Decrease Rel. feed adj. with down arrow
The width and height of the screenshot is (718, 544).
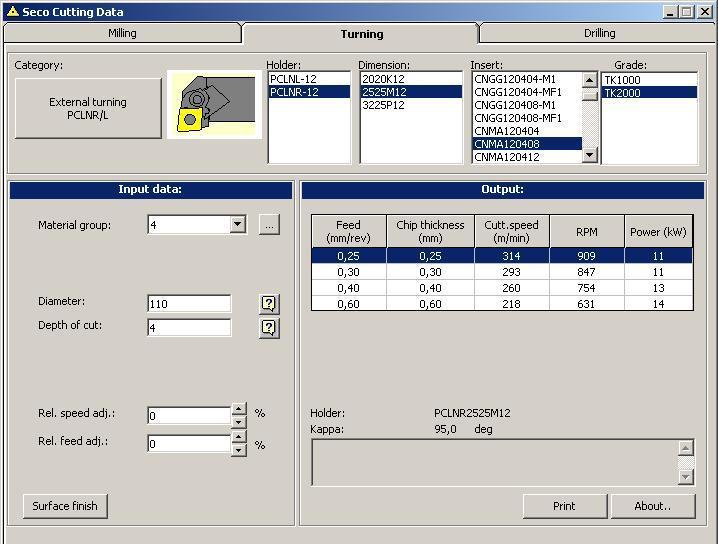[x=239, y=450]
